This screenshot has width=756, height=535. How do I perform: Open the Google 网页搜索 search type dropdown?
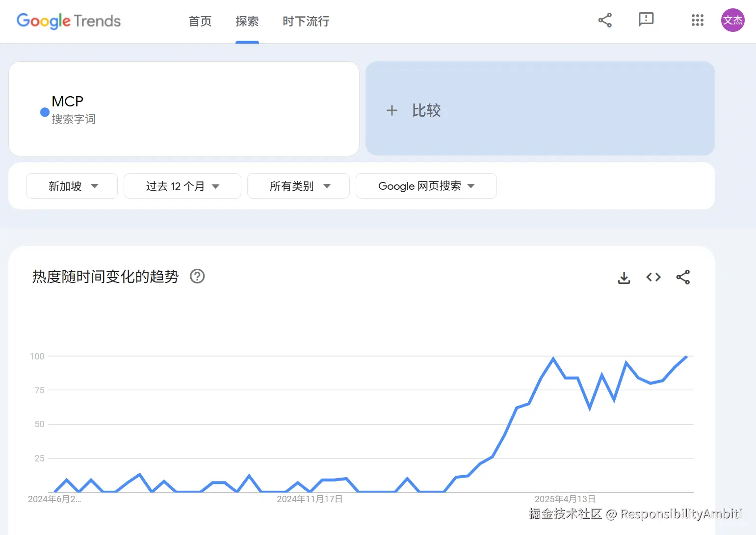coord(425,186)
